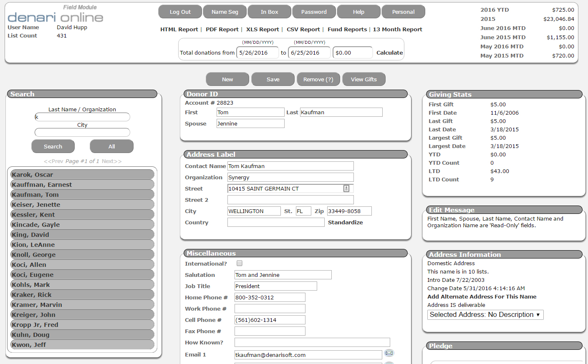Select King, David from the results list

pos(82,235)
